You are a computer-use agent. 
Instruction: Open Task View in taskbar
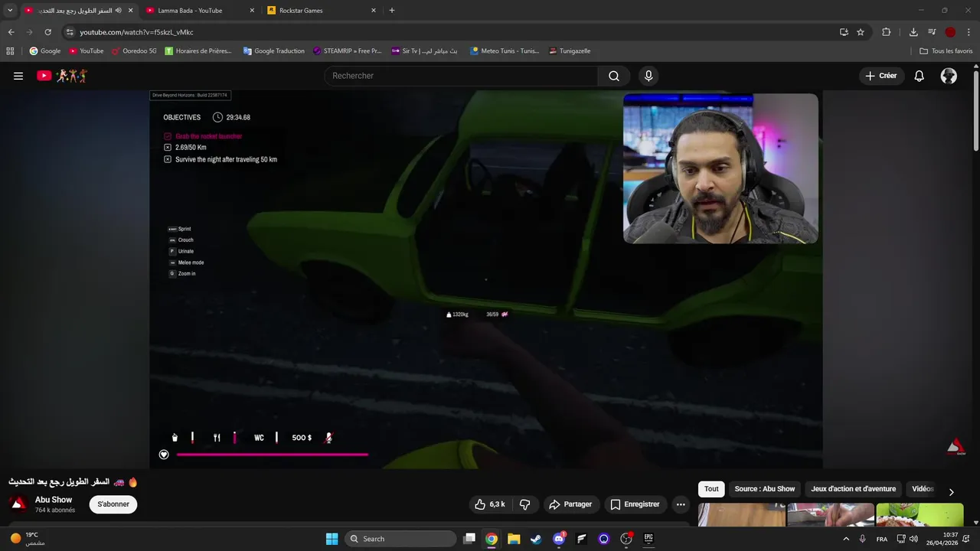tap(469, 539)
